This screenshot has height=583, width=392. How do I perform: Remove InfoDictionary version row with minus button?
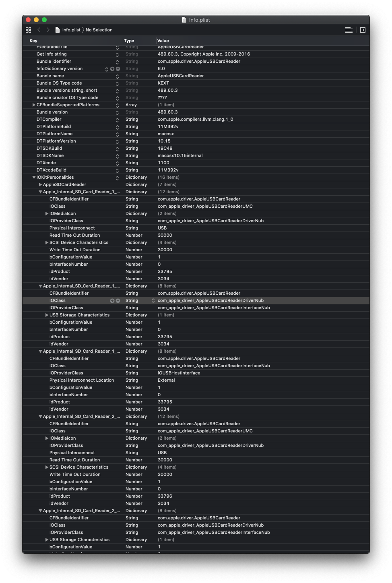pyautogui.click(x=118, y=69)
